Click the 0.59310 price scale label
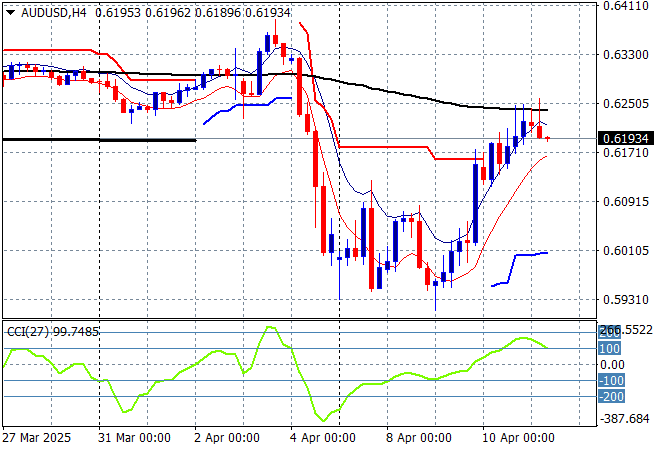The height and width of the screenshot is (450, 660). (x=625, y=299)
